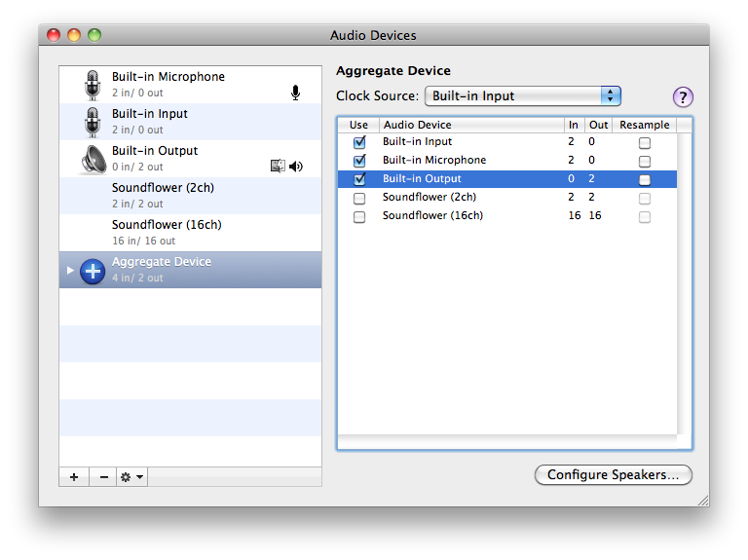Enable Resample for Built-in Microphone

644,161
